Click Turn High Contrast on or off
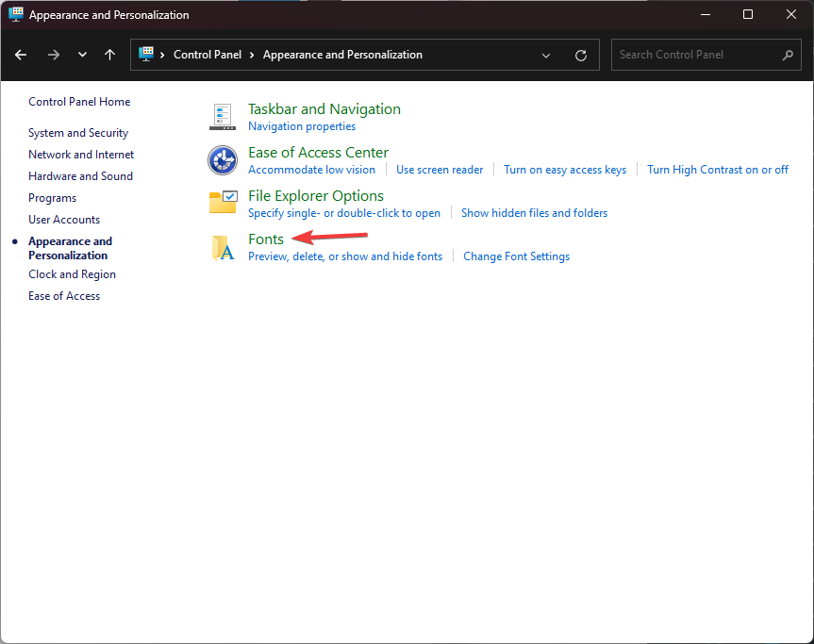Image resolution: width=814 pixels, height=644 pixels. coord(718,170)
